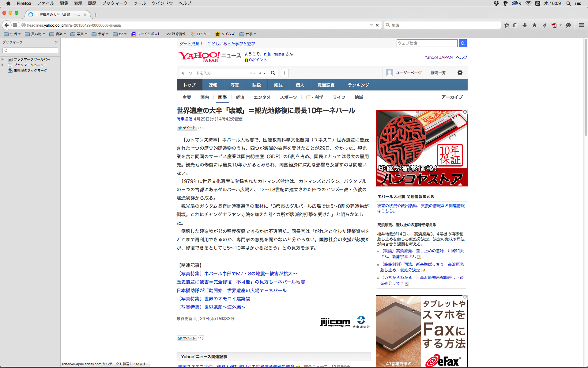Click the ハンコヤストア advertisement banner
This screenshot has width=588, height=368.
421,148
